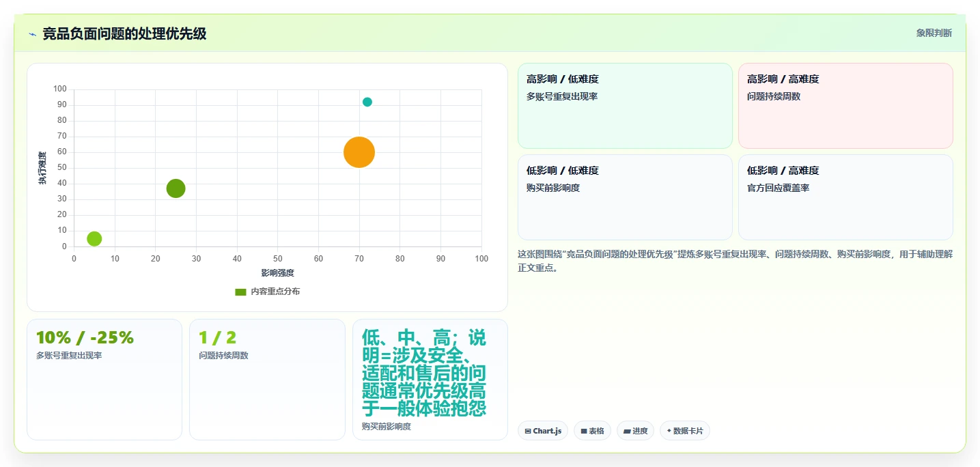Click 多账号重复出现率 in the green quadrant card
This screenshot has height=467, width=980.
coord(562,96)
